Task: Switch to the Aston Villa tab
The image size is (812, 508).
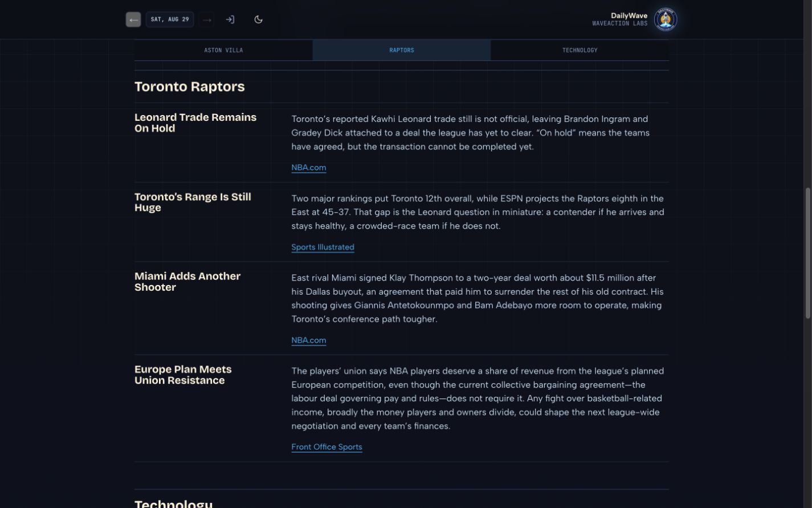Action: coord(223,50)
